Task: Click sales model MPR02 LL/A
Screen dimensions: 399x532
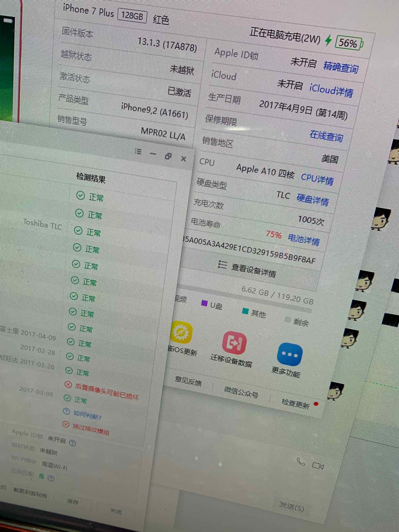Action: pyautogui.click(x=163, y=133)
